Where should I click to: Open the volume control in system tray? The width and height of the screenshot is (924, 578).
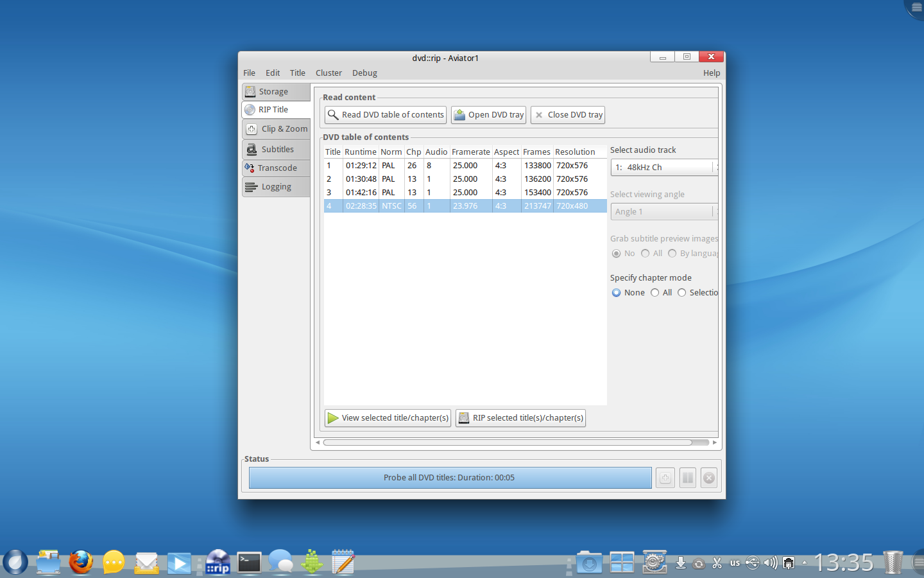(x=770, y=563)
